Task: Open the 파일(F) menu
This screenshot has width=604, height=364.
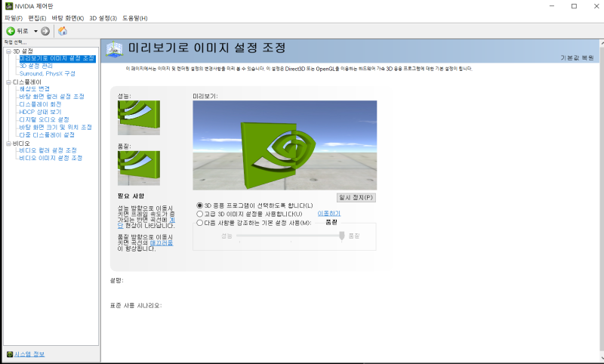Action: coord(14,18)
